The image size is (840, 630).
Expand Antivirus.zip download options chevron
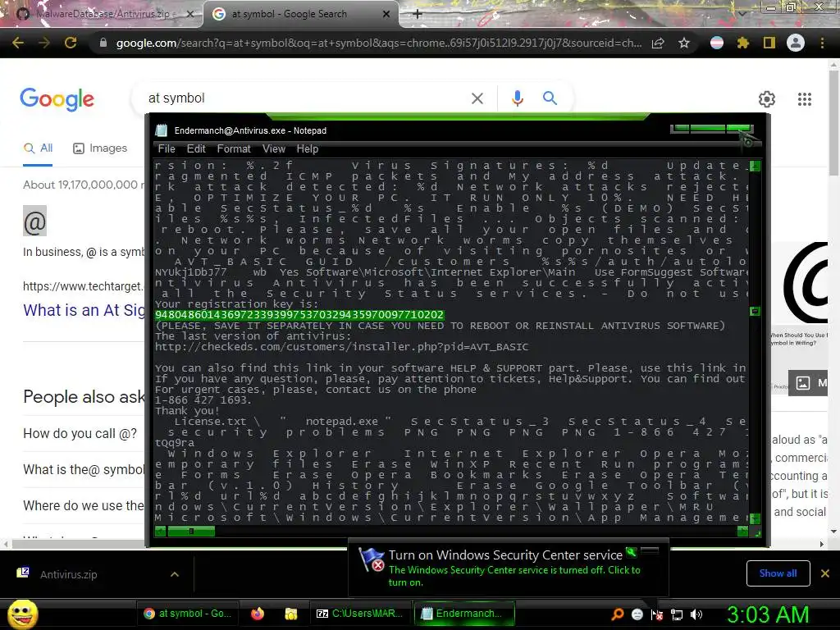(175, 574)
